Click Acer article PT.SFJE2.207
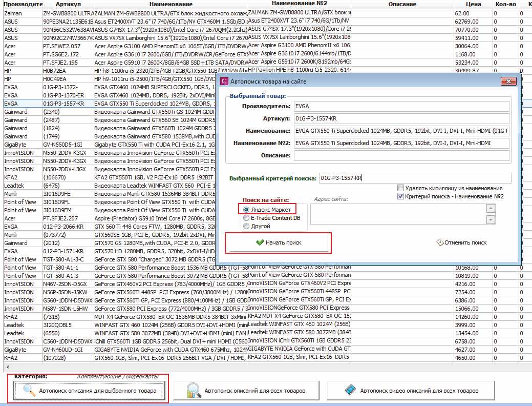The width and height of the screenshot is (532, 406). (x=68, y=218)
